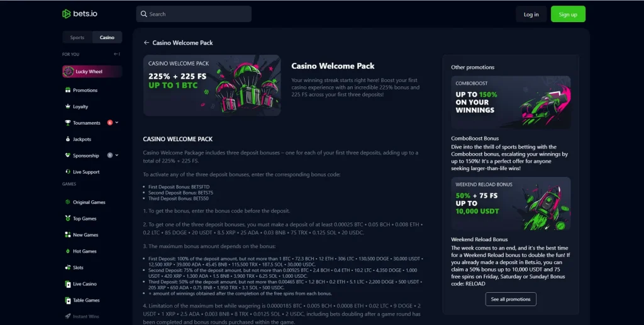The width and height of the screenshot is (644, 325).
Task: Open the ComboBoost Bonus title link
Action: (475, 138)
